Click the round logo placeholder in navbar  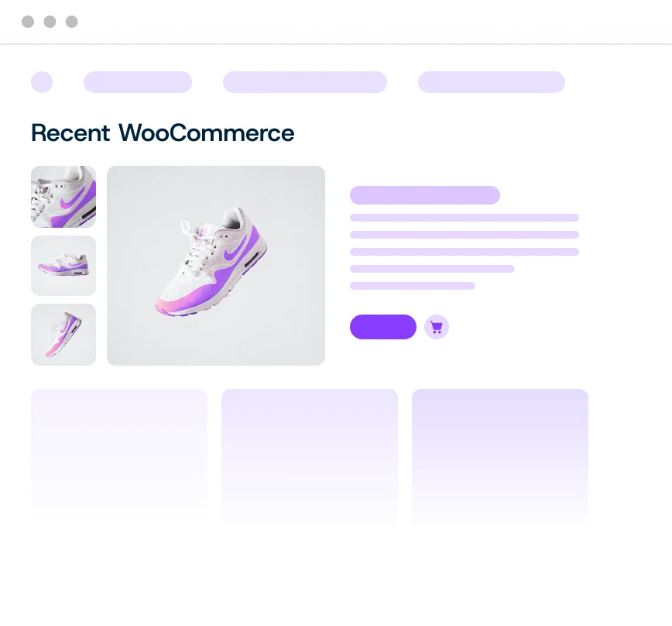click(x=42, y=82)
